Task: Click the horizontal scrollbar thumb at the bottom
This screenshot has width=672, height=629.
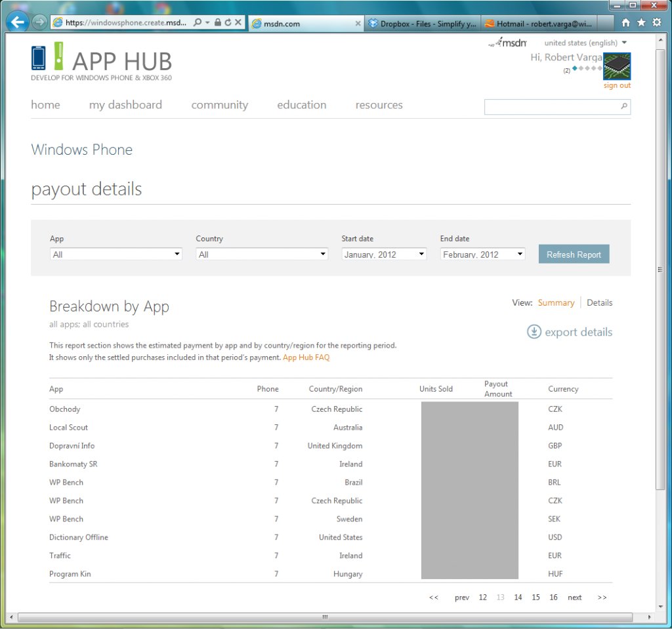Action: [325, 617]
